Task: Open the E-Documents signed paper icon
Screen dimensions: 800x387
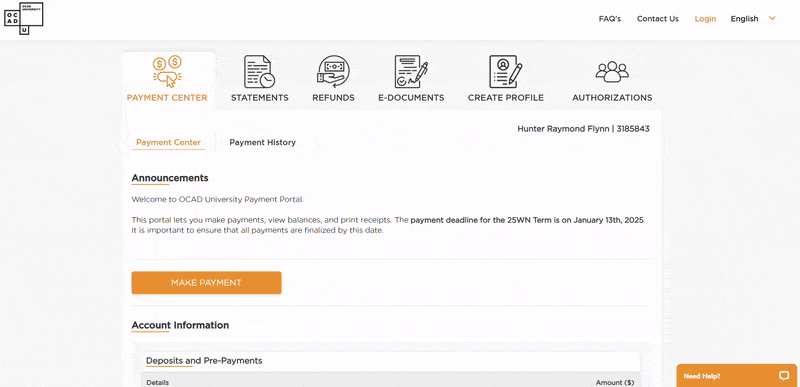Action: click(x=411, y=71)
